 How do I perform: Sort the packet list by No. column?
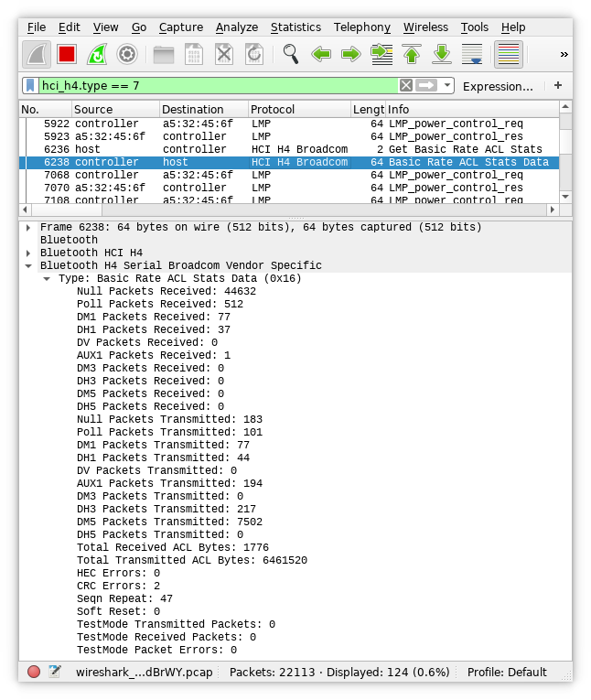45,110
